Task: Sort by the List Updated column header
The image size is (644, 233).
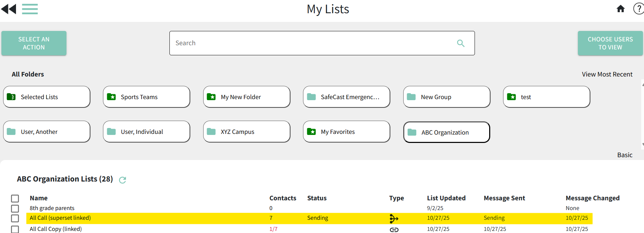Action: point(446,198)
